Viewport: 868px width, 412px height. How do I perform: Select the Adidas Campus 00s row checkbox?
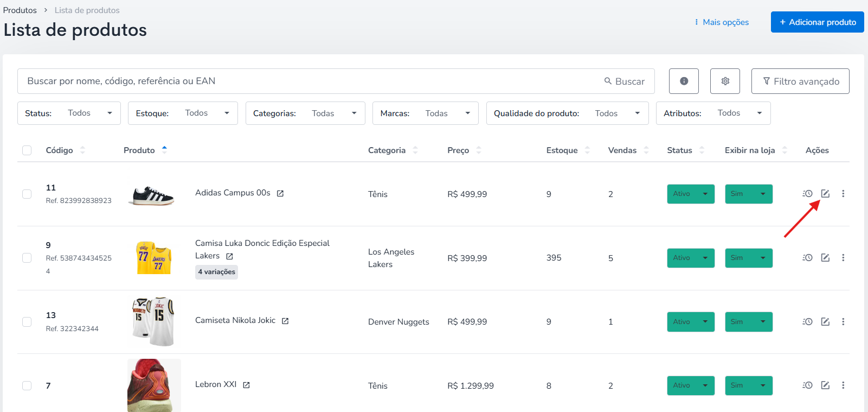(x=27, y=194)
